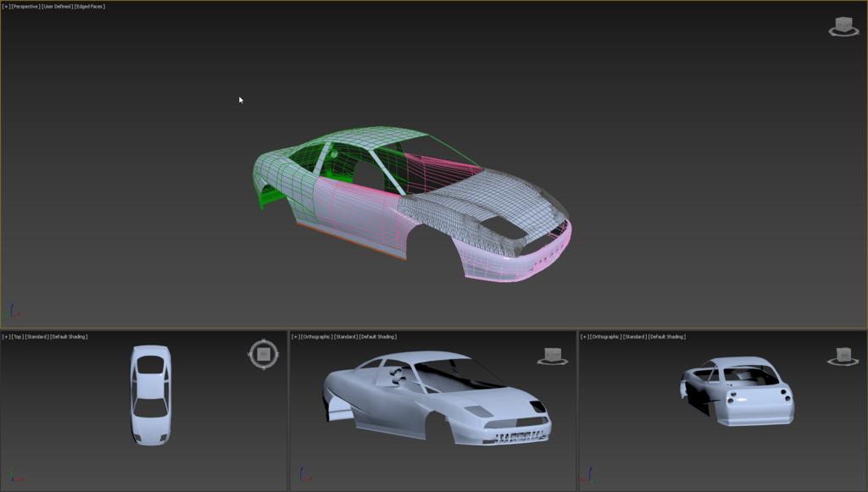This screenshot has width=868, height=492.
Task: Click Default Shading label in the Top viewport
Action: (69, 337)
